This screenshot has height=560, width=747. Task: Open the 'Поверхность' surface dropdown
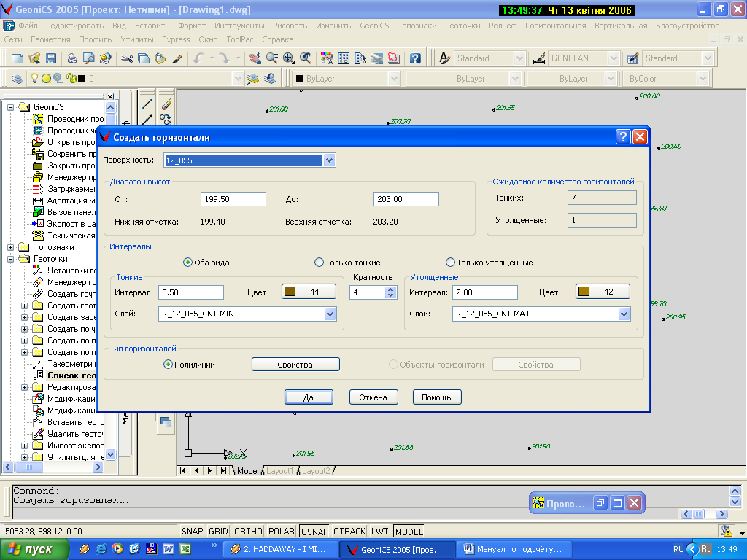(329, 160)
